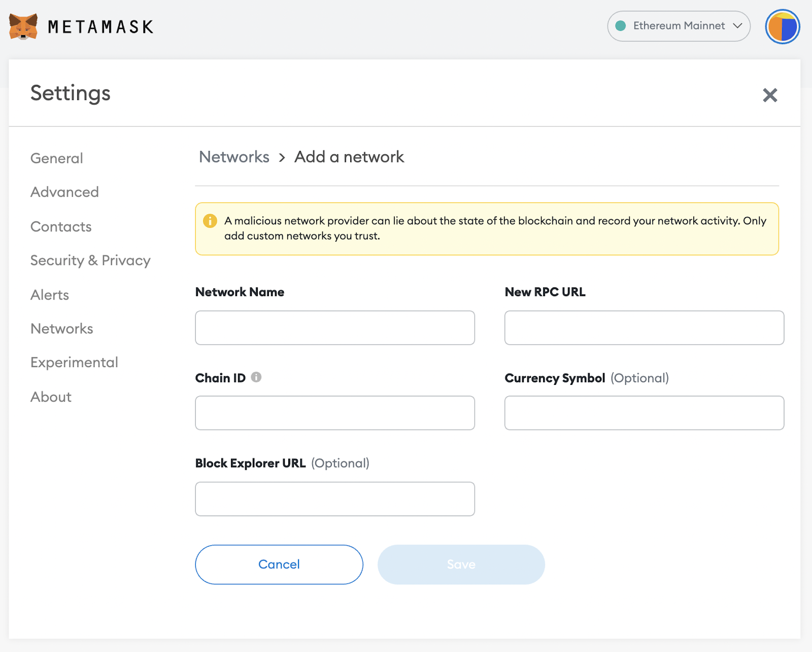This screenshot has height=652, width=812.
Task: Close Settings with the X icon
Action: click(769, 95)
